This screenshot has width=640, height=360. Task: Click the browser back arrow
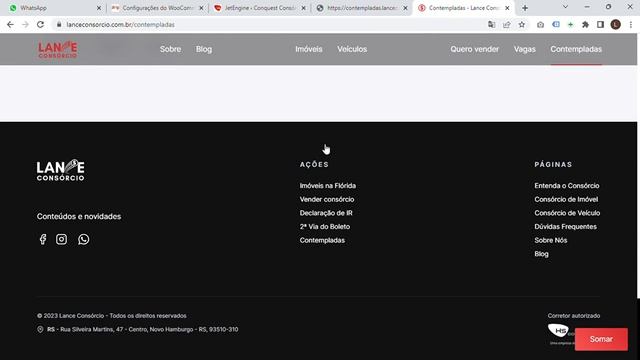10,24
